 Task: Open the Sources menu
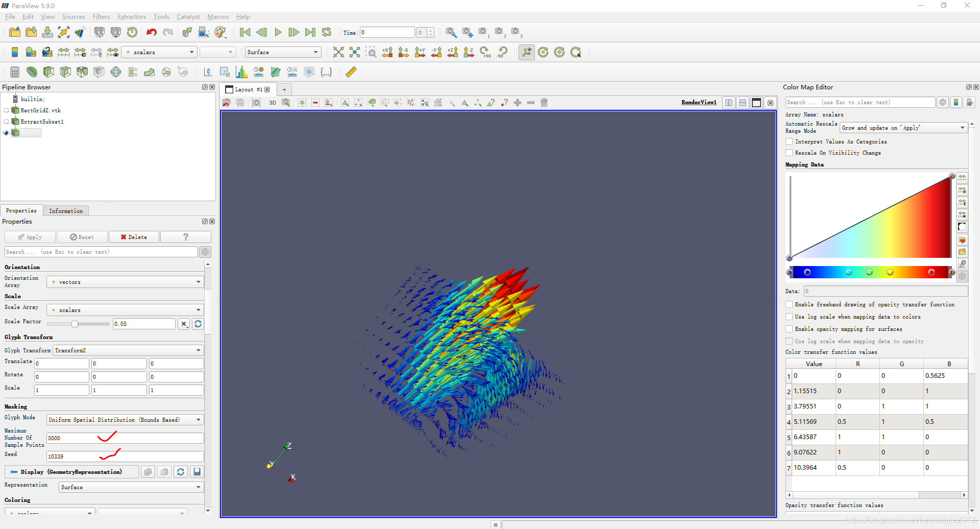point(73,17)
